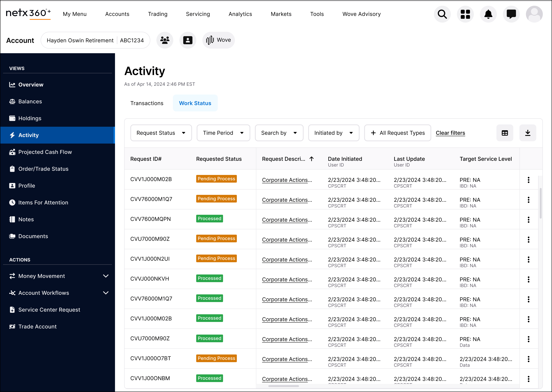
Task: Open the notifications bell icon
Action: [x=488, y=14]
